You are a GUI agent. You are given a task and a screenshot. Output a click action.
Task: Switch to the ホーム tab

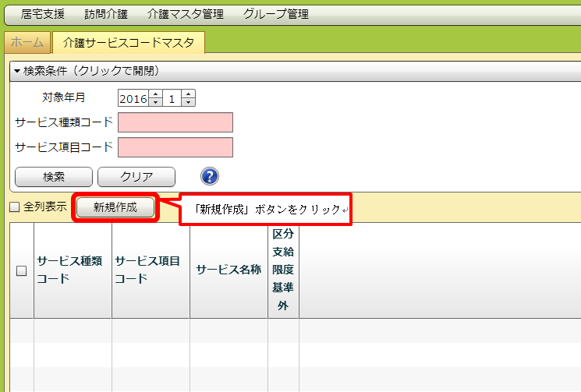(27, 42)
